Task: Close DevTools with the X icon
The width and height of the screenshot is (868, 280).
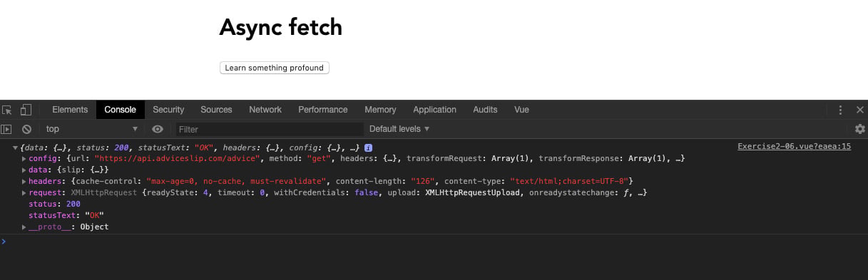Action: (860, 110)
